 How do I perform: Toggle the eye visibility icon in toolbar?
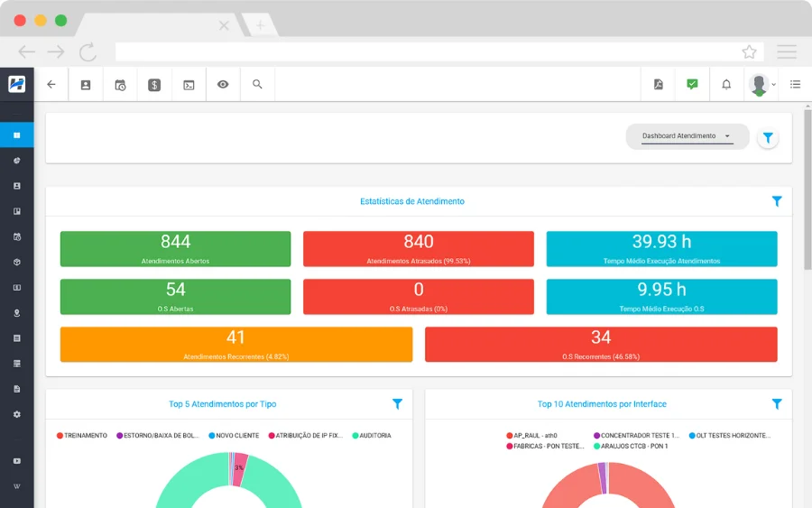[223, 85]
